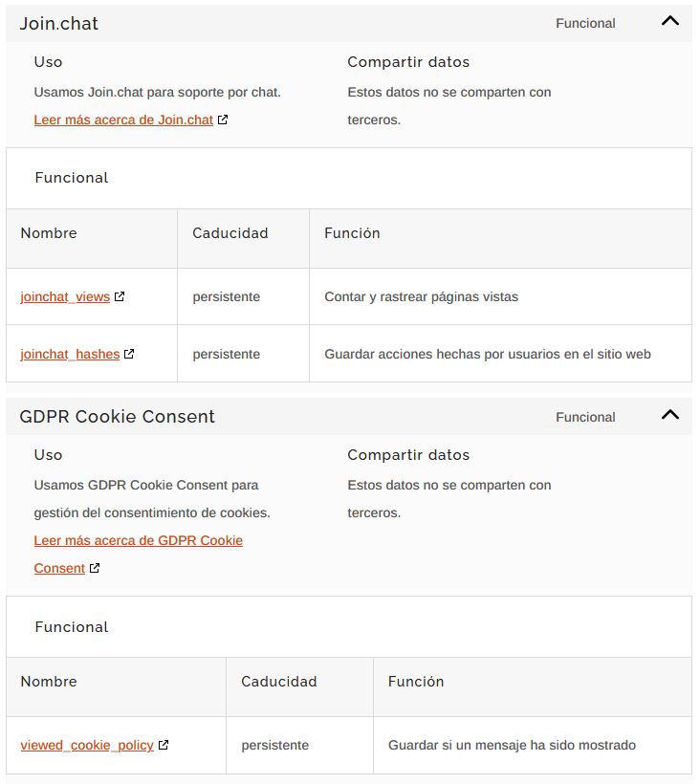Open "Leer más acerca de GDPR Cookie" link

click(x=139, y=541)
